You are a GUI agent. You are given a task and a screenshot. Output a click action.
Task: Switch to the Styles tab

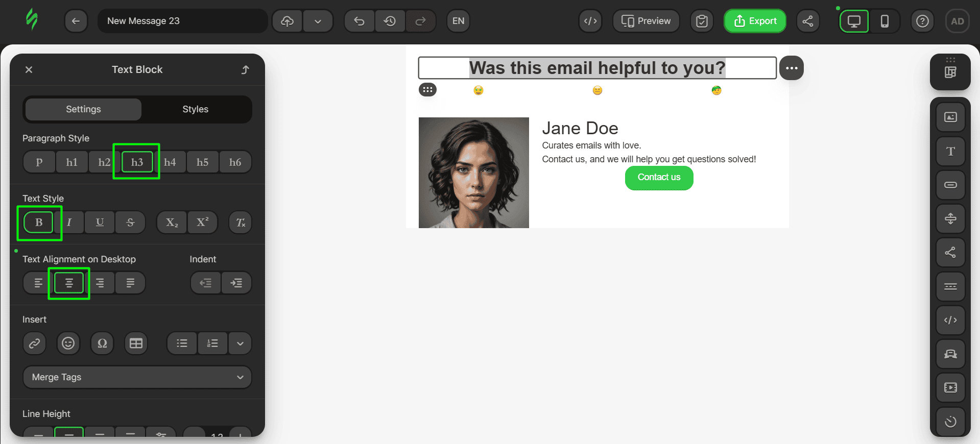tap(195, 109)
